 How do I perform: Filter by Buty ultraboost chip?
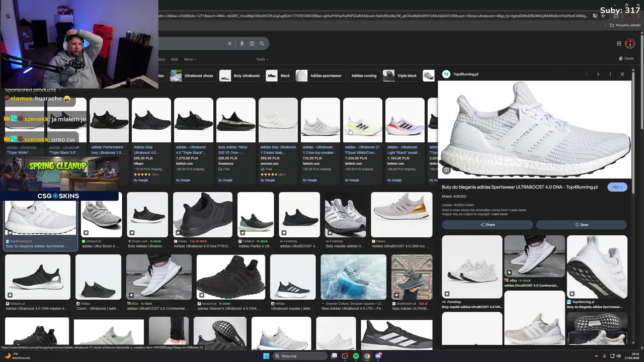point(240,76)
